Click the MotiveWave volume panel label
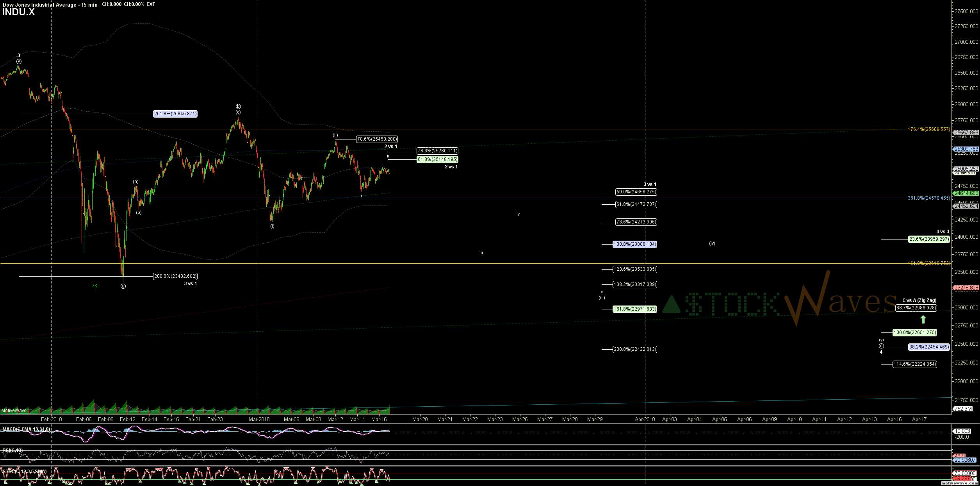Image resolution: width=980 pixels, height=486 pixels. click(x=14, y=411)
